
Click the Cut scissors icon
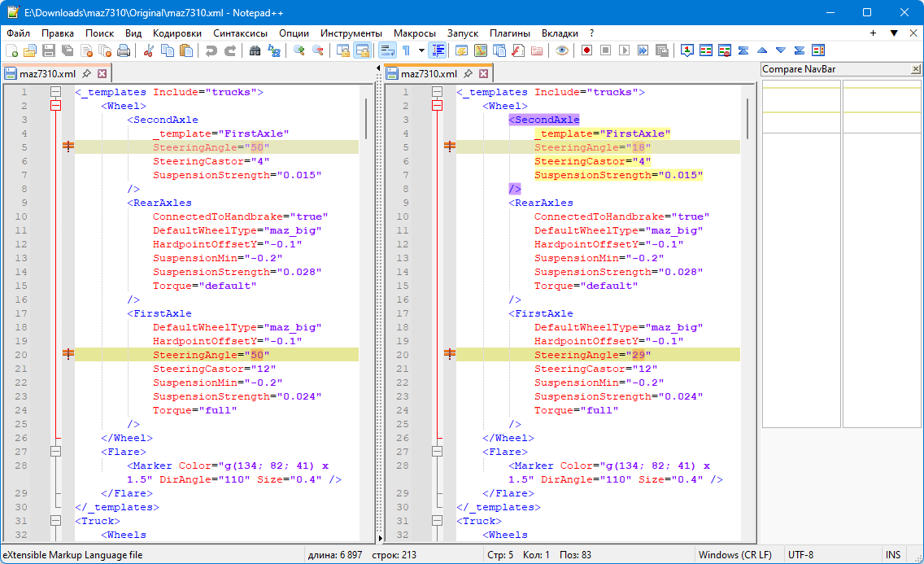coord(148,50)
